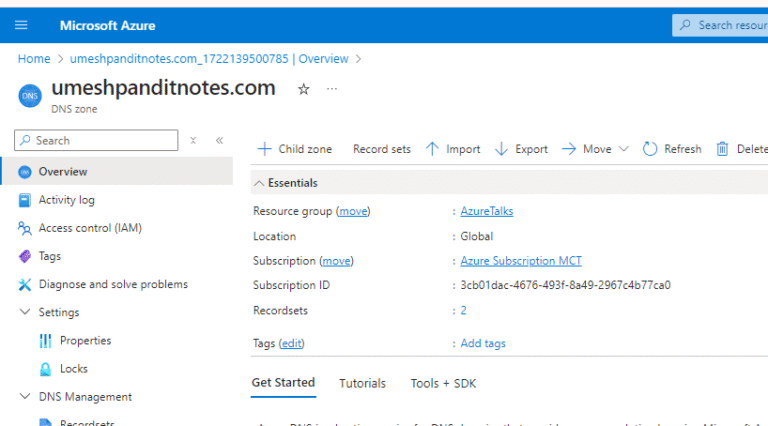Screen dimensions: 768x426
Task: Go to Home breadcrumb
Action: [x=34, y=59]
